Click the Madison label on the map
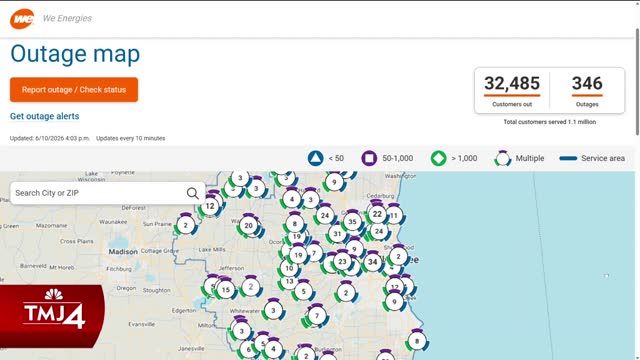This screenshot has width=640, height=360. click(x=123, y=252)
